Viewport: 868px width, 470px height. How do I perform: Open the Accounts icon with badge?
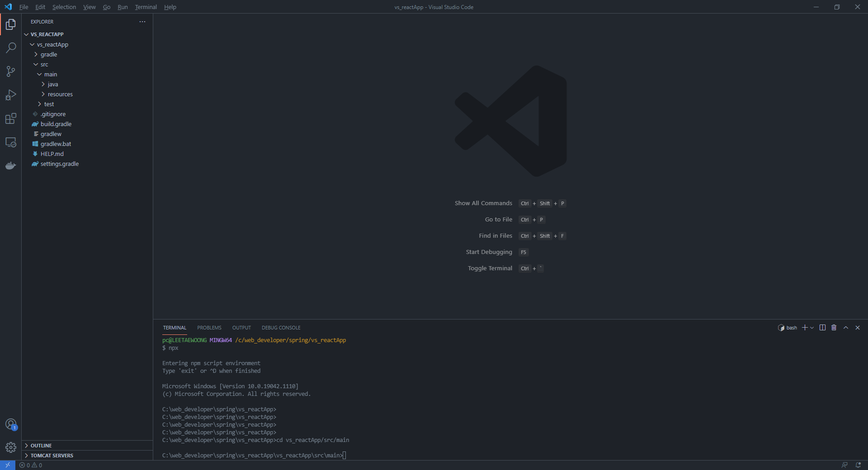[x=11, y=424]
